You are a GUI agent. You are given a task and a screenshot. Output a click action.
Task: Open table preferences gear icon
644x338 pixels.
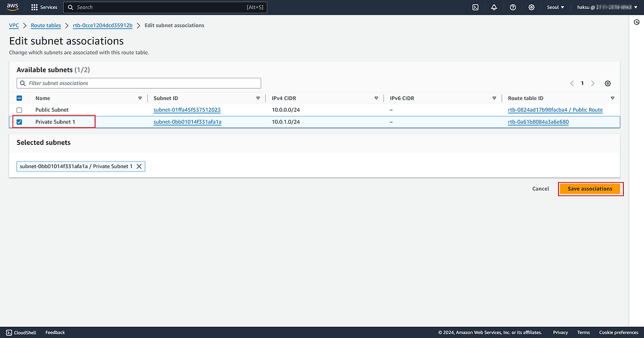click(608, 83)
